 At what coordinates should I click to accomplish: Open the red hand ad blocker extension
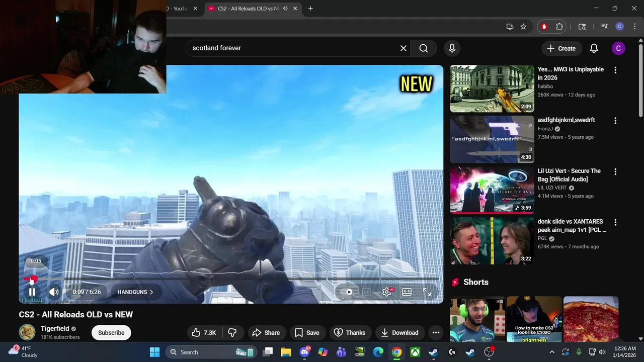544,27
